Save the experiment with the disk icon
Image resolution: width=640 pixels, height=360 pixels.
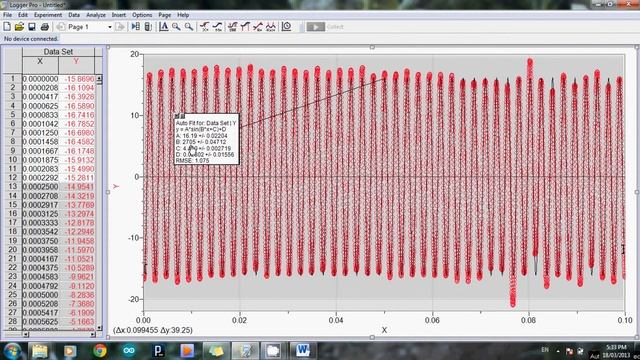(31, 27)
